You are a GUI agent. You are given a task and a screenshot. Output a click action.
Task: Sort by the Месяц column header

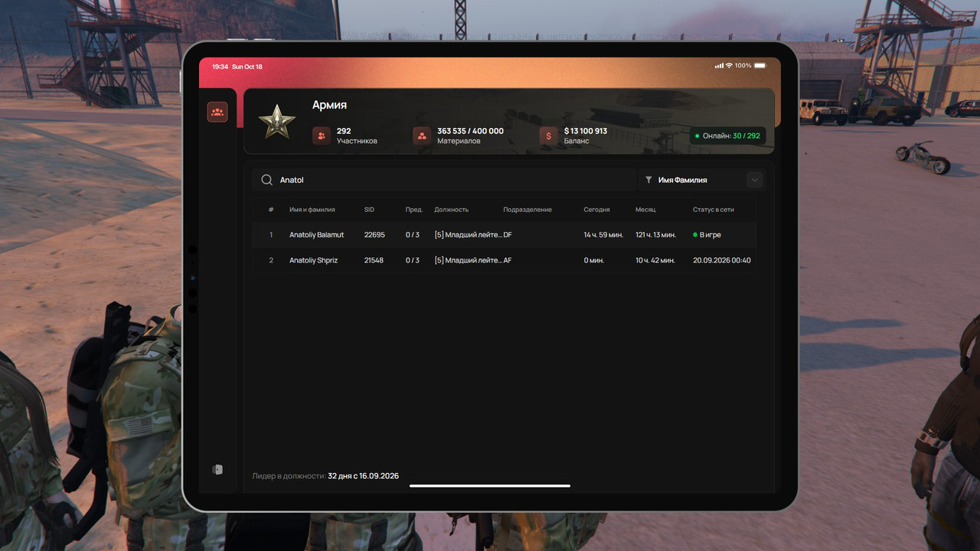pos(645,210)
